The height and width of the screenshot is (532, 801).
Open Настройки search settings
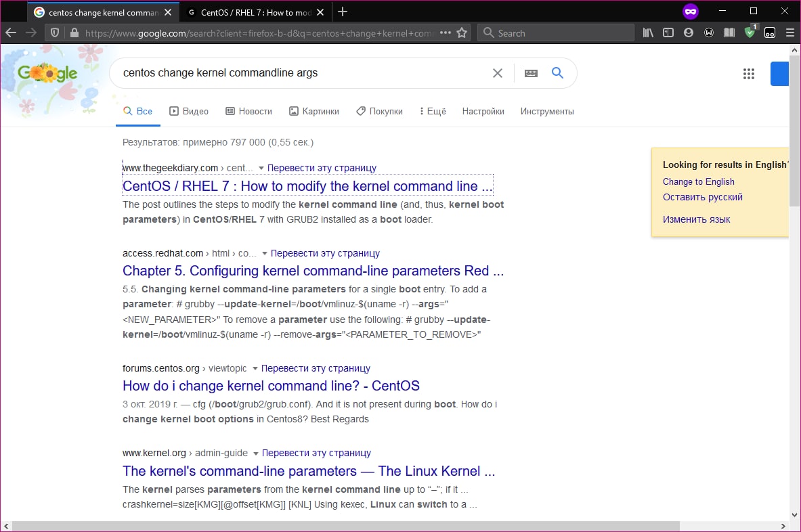coord(483,111)
